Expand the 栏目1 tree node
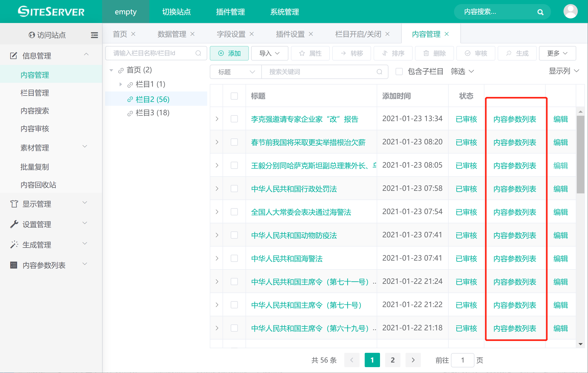Image resolution: width=588 pixels, height=373 pixels. point(121,84)
